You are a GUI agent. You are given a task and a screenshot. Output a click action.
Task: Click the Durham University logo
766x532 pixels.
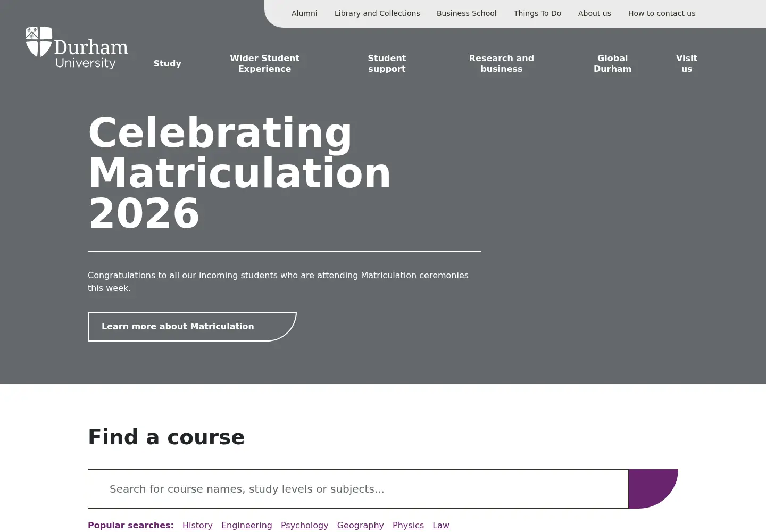(77, 48)
